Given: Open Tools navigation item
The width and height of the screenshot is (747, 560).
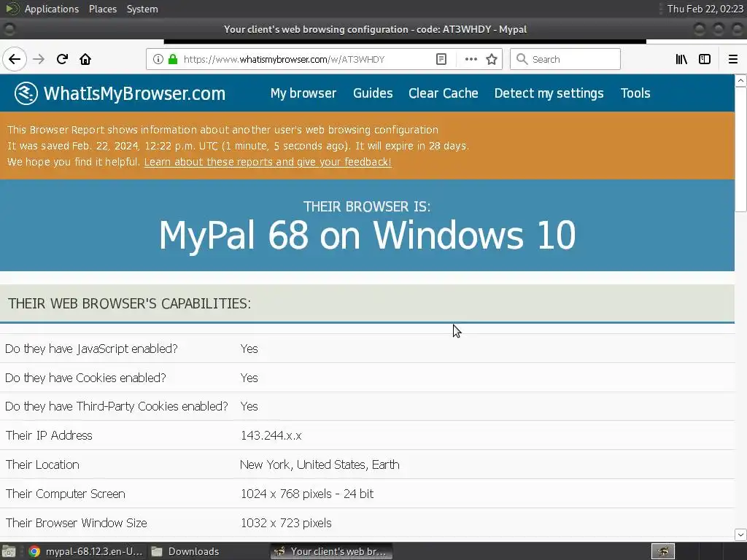Looking at the screenshot, I should click(635, 93).
